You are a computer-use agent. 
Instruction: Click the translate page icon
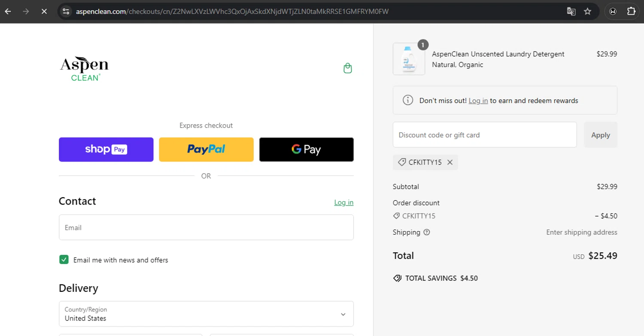coord(571,12)
